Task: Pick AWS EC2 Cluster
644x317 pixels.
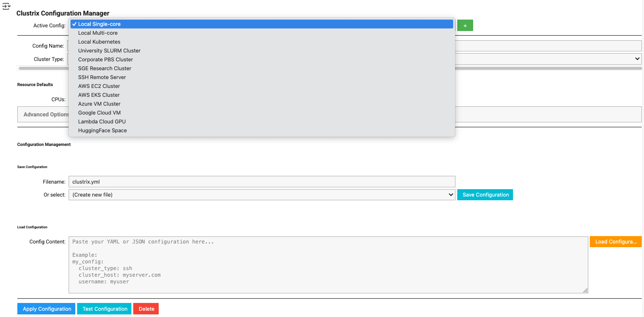Action: 262,86
